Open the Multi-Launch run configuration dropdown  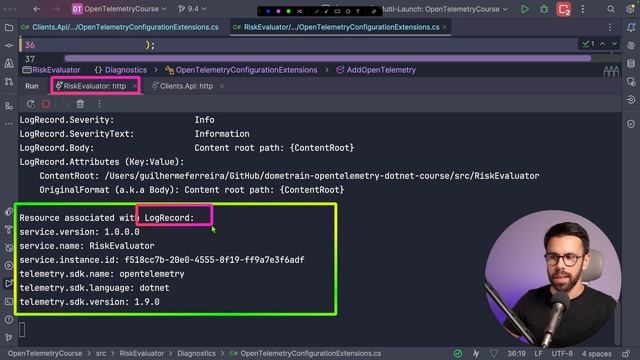(x=445, y=9)
